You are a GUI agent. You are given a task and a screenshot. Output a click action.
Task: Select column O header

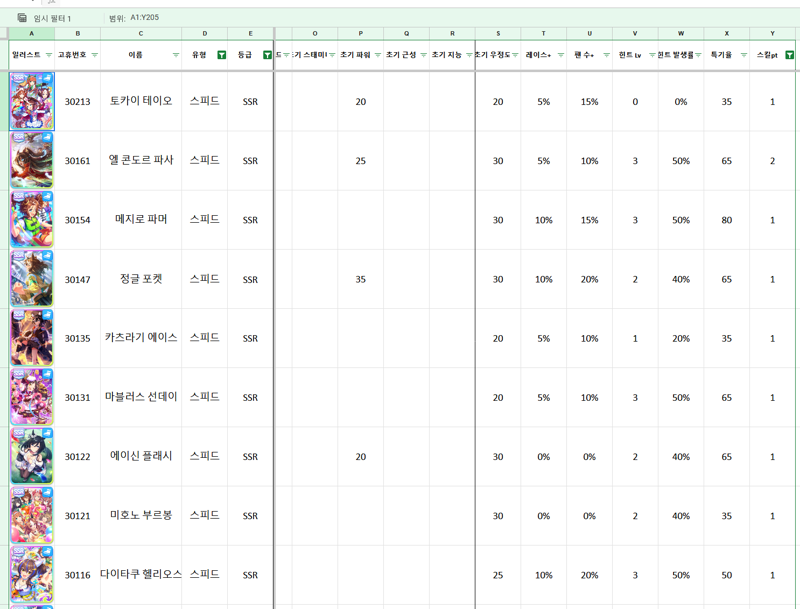coord(315,33)
